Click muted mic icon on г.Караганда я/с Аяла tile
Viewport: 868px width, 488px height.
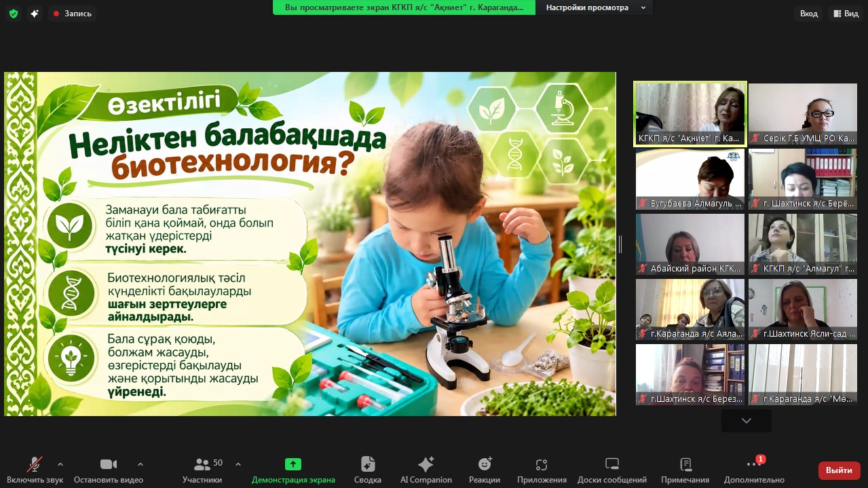[643, 334]
